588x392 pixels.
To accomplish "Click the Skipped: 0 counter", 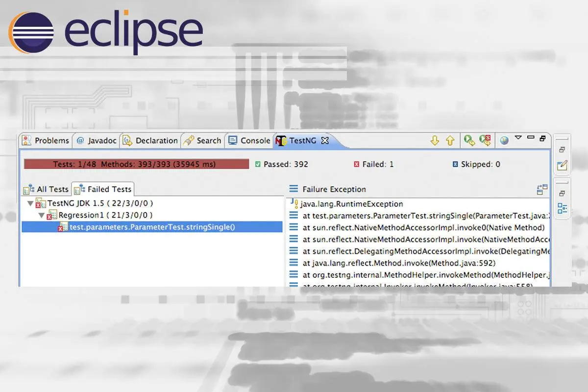I will tap(476, 164).
